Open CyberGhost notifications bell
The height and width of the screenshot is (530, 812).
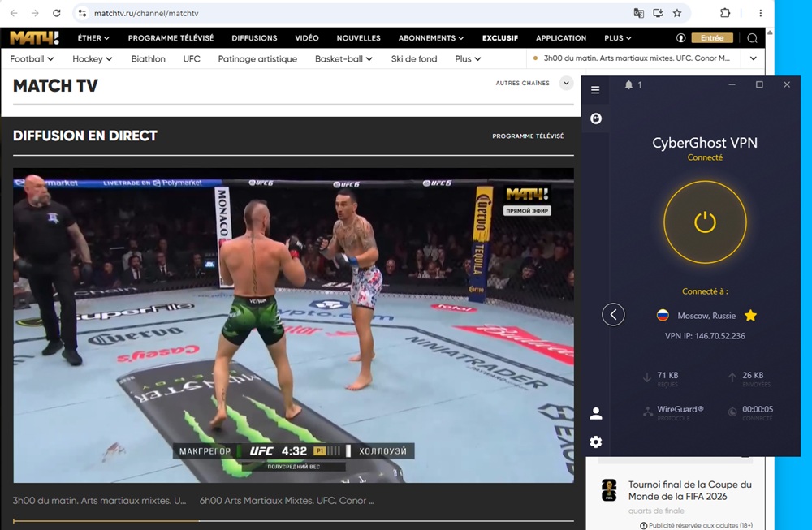pos(628,85)
